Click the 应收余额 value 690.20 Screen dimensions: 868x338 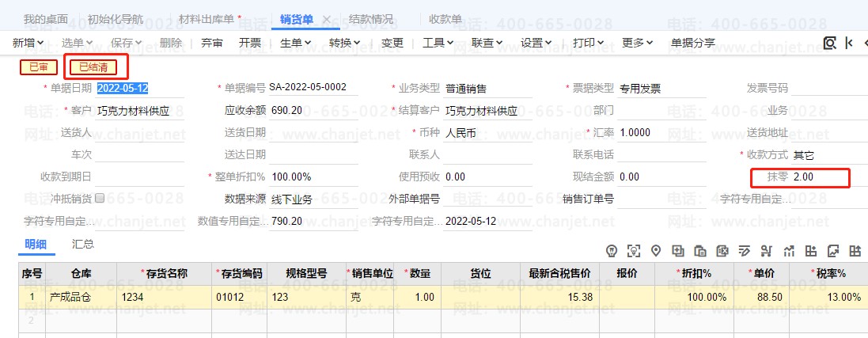[313, 110]
